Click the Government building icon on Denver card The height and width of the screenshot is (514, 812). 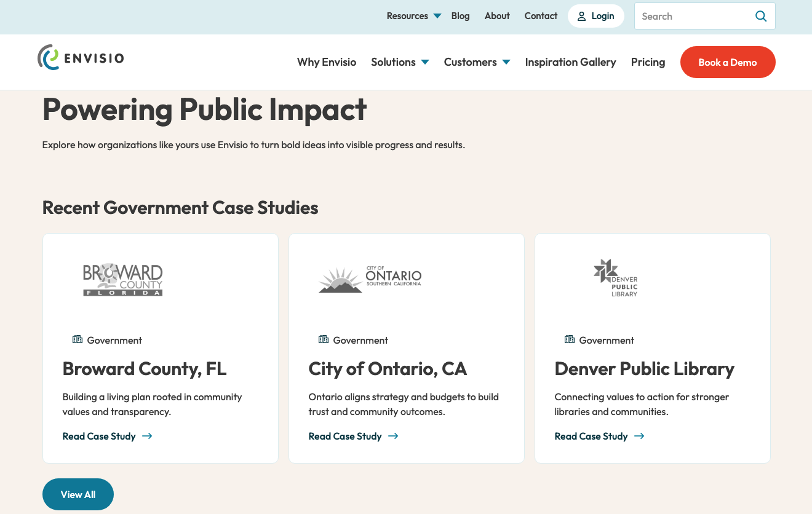click(569, 339)
